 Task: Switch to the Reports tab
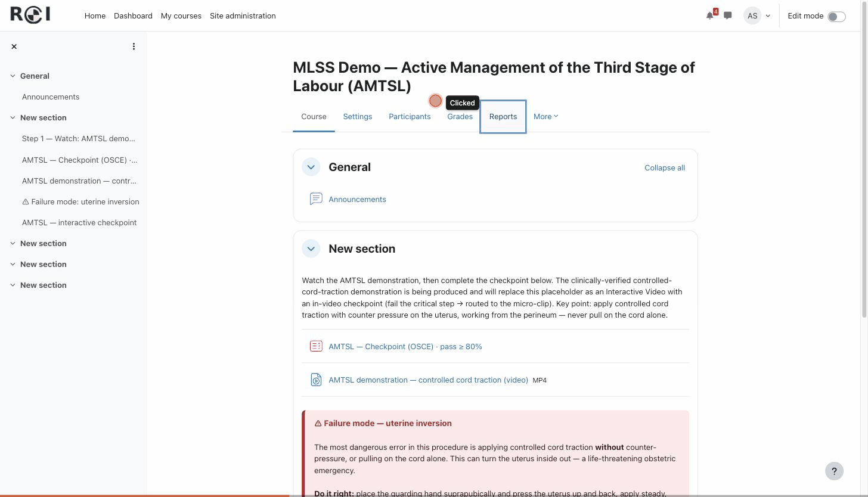(x=503, y=116)
